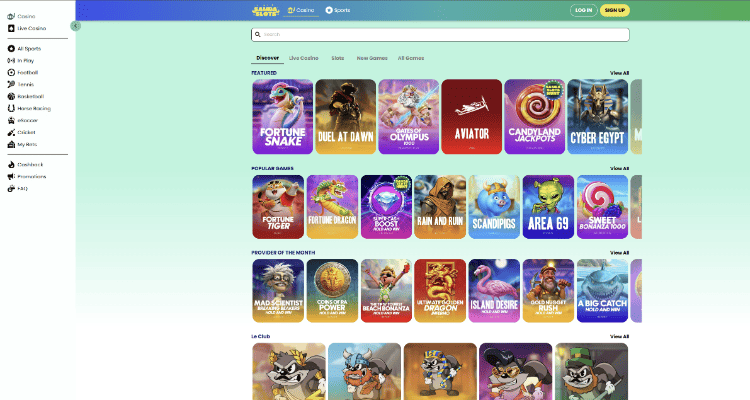Open Le Club Roman raccoon game card

[289, 371]
